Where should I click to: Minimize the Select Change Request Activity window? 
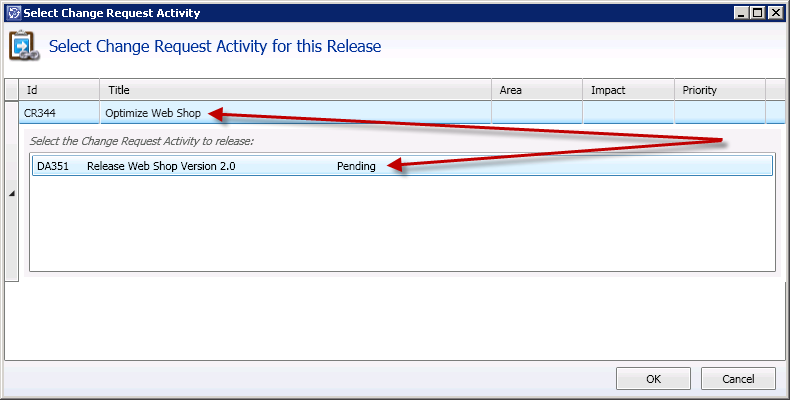coord(741,13)
